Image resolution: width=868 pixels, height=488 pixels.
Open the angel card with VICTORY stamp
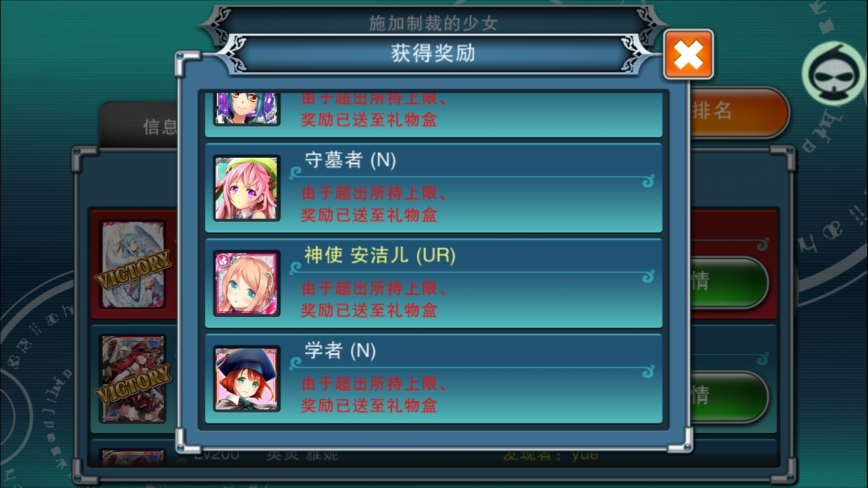click(x=133, y=265)
